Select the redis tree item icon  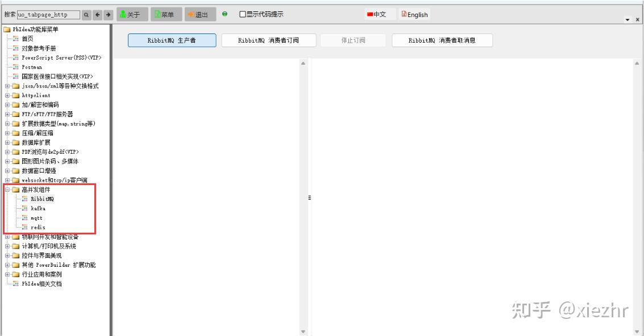point(24,227)
